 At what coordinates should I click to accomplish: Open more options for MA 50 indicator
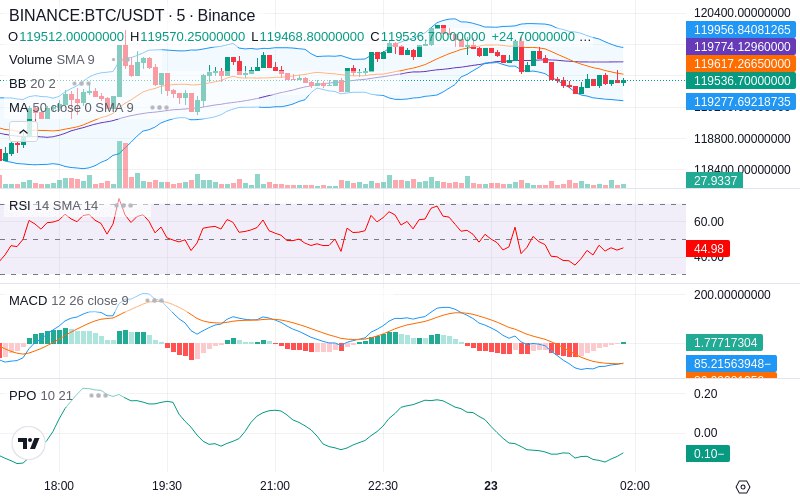click(x=160, y=108)
